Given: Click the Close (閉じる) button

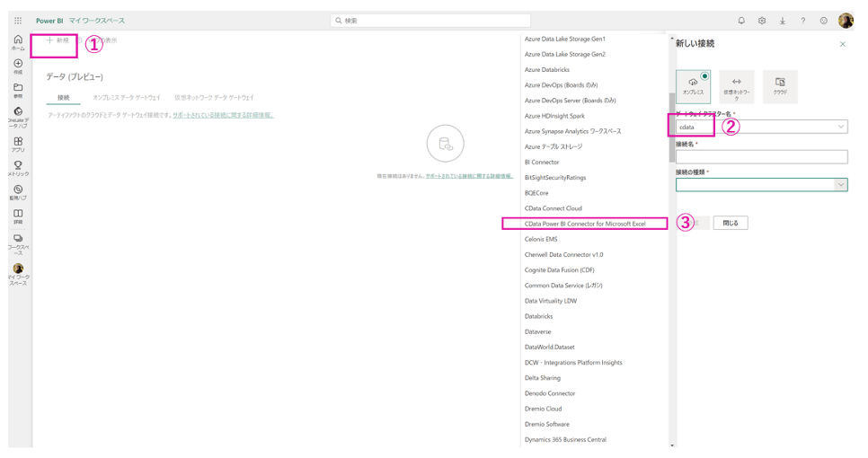Looking at the screenshot, I should (x=731, y=223).
